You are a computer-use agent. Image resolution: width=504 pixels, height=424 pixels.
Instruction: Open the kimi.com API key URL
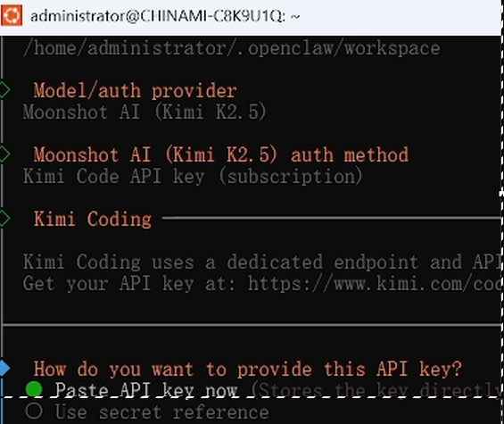point(375,284)
